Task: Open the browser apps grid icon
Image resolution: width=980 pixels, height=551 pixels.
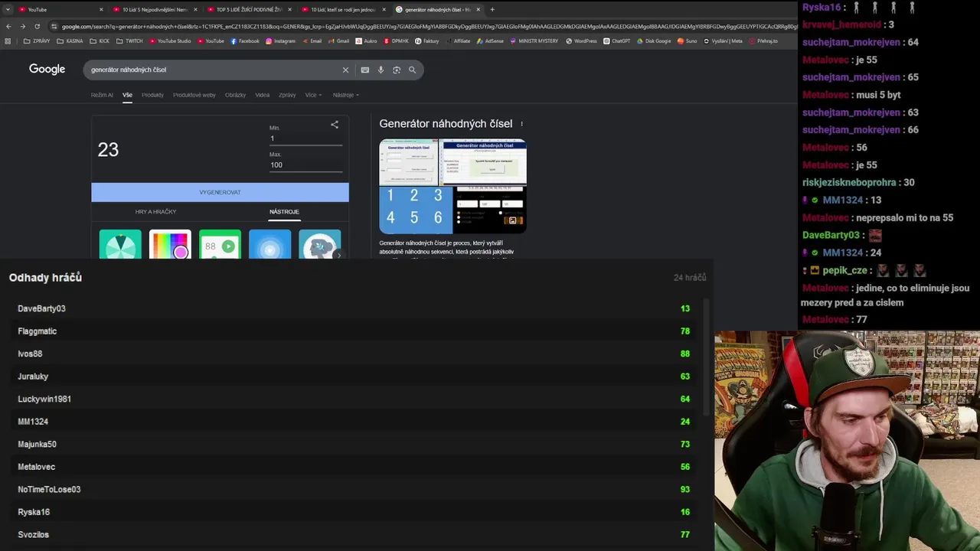Action: 8,41
